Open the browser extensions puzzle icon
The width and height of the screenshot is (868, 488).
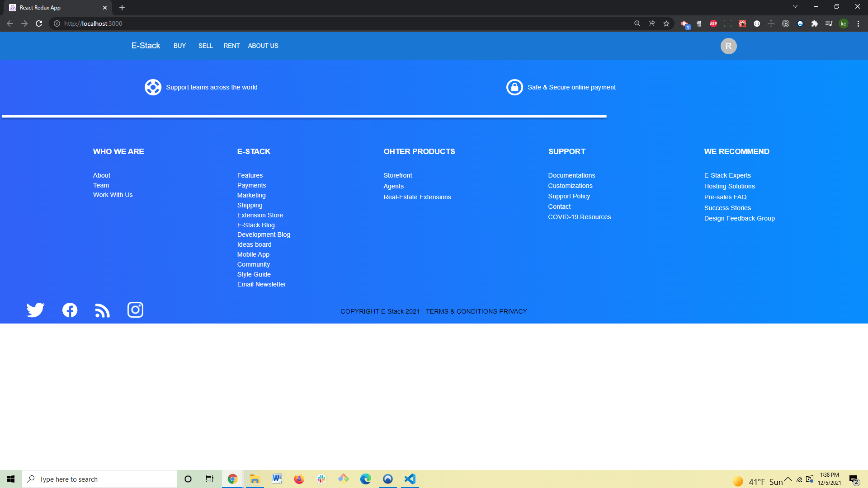[814, 23]
